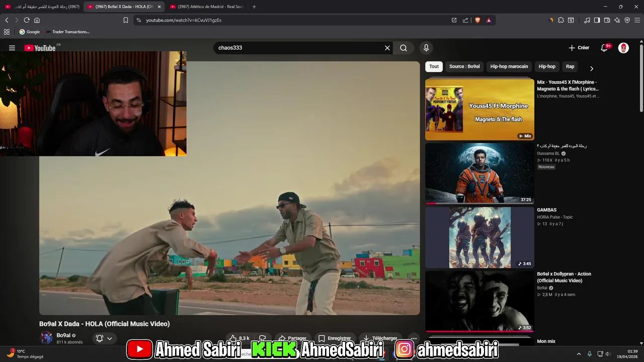
Task: Click the Partager button
Action: [x=292, y=338]
